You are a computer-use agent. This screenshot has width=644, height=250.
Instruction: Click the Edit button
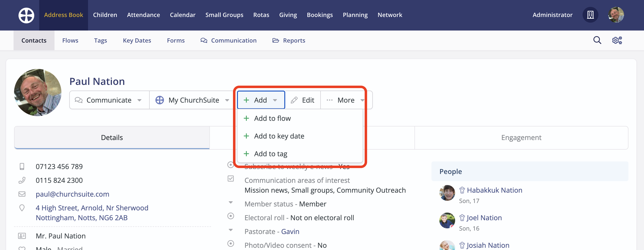coord(303,100)
